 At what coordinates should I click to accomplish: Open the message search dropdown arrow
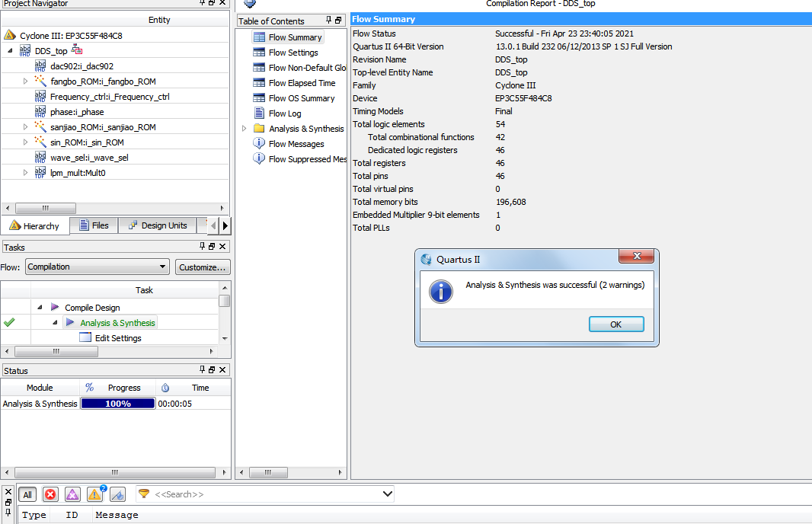(388, 494)
